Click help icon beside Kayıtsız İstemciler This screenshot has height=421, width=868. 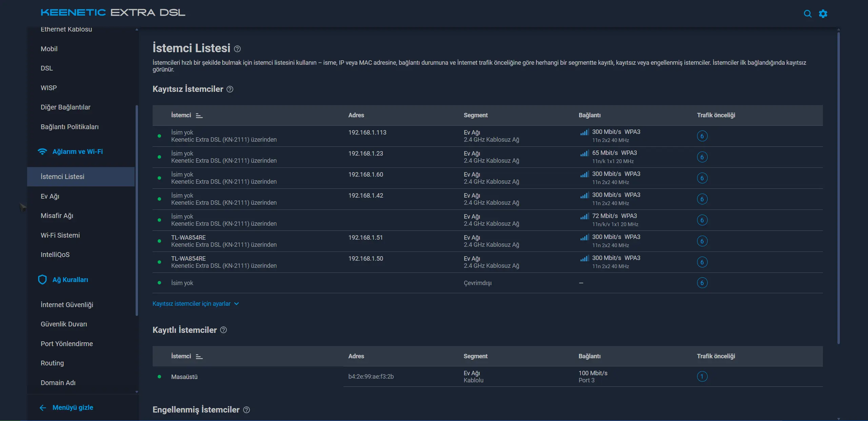pyautogui.click(x=230, y=89)
